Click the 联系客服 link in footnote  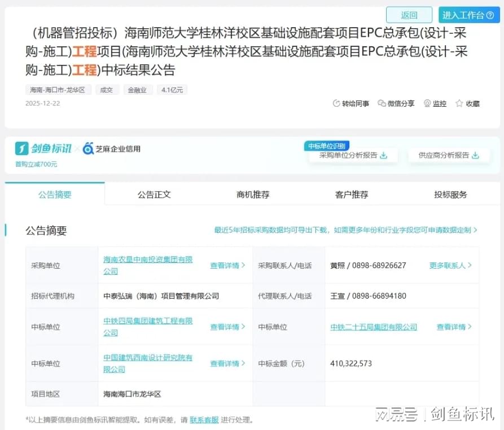pos(204,420)
